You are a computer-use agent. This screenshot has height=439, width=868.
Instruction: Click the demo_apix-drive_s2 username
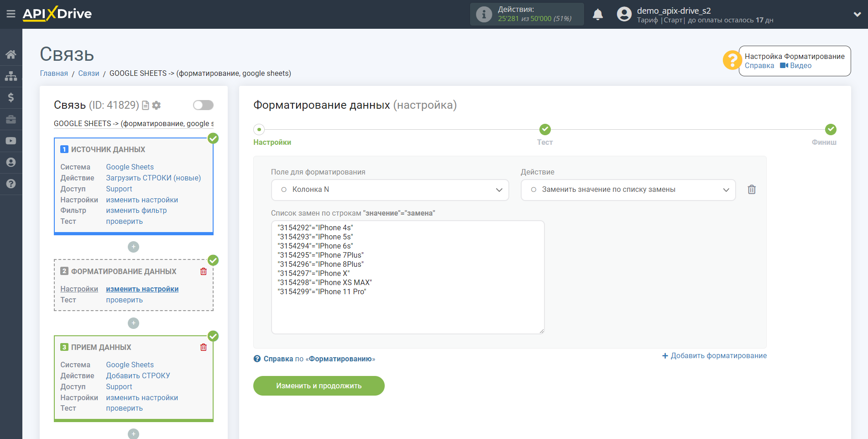pos(674,11)
